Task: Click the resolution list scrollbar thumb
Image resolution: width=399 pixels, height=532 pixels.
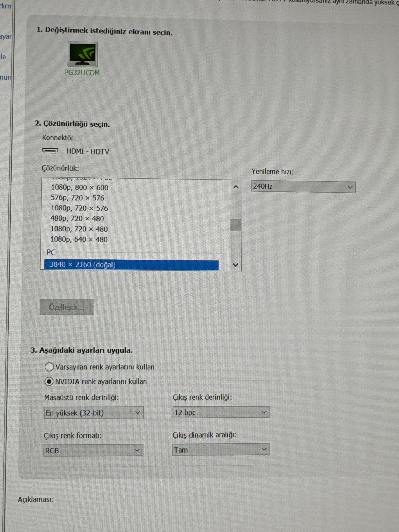Action: [236, 225]
